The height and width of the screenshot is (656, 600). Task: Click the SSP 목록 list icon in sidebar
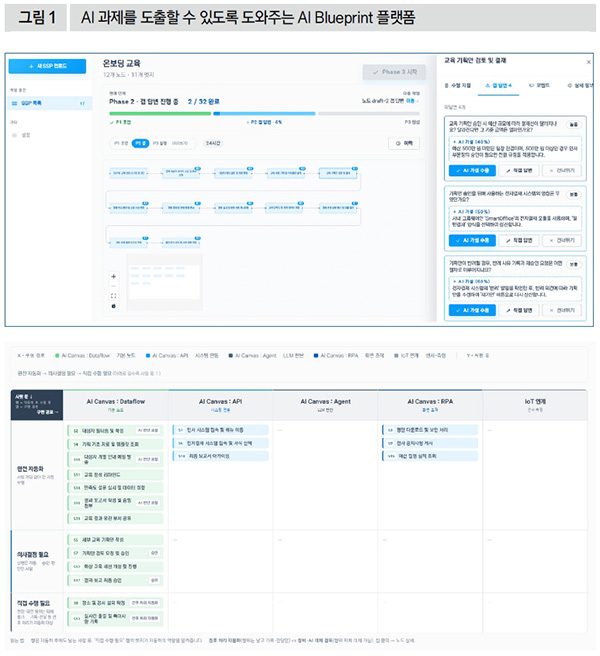(x=14, y=103)
